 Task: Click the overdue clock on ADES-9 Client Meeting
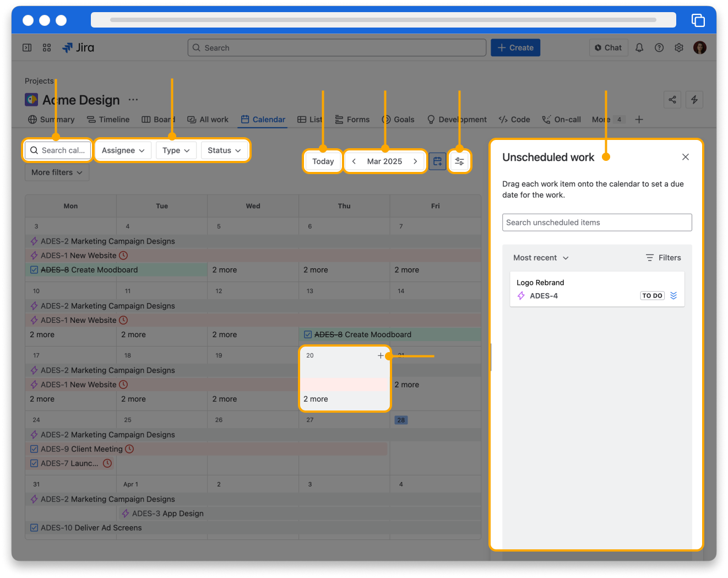129,449
